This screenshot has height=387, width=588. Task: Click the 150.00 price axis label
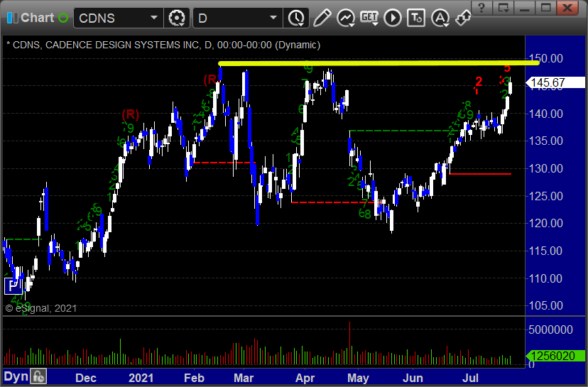click(545, 58)
